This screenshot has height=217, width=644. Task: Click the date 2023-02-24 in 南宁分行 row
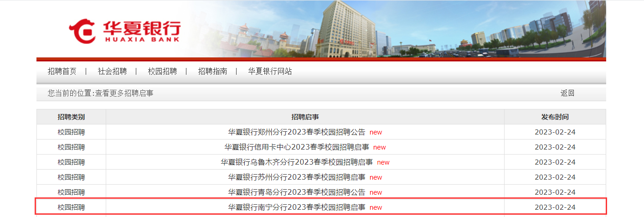[555, 207]
